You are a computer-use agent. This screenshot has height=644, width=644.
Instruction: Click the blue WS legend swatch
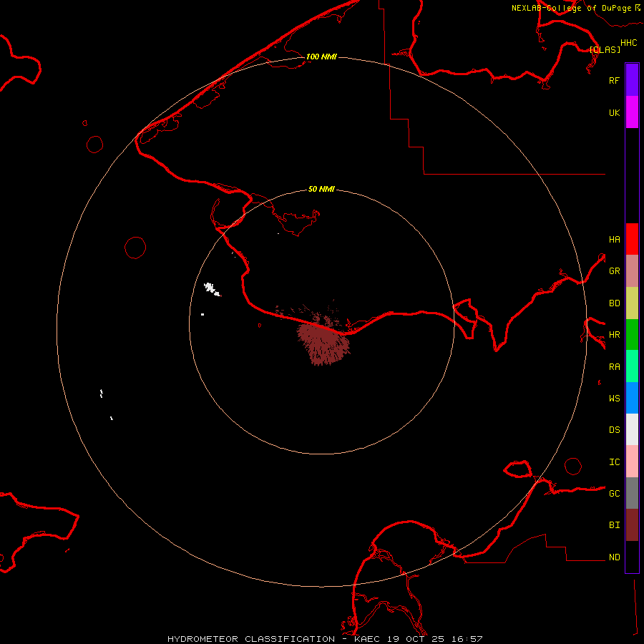pyautogui.click(x=632, y=398)
